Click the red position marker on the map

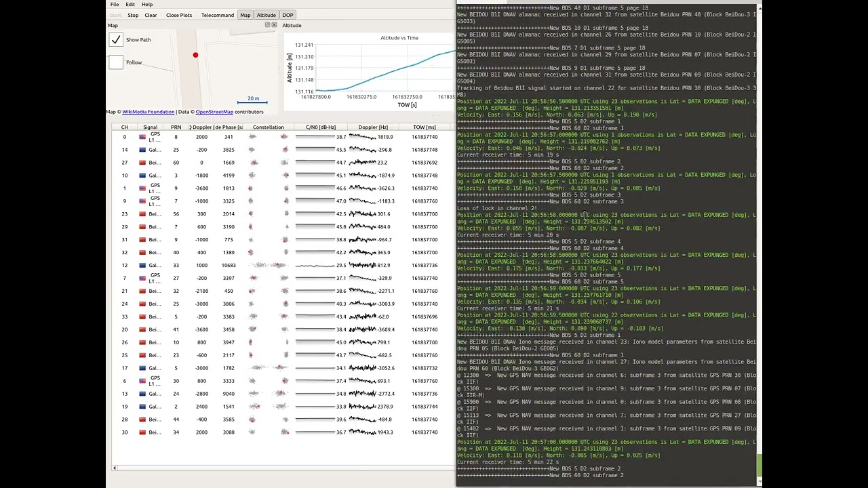(x=195, y=55)
